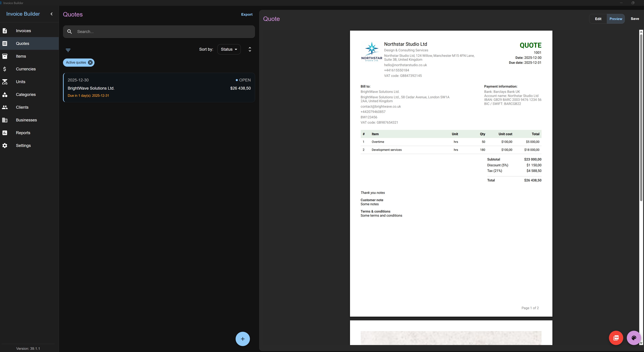Viewport: 644px width, 352px height.
Task: Collapse the sidebar with the chevron arrow
Action: [52, 14]
